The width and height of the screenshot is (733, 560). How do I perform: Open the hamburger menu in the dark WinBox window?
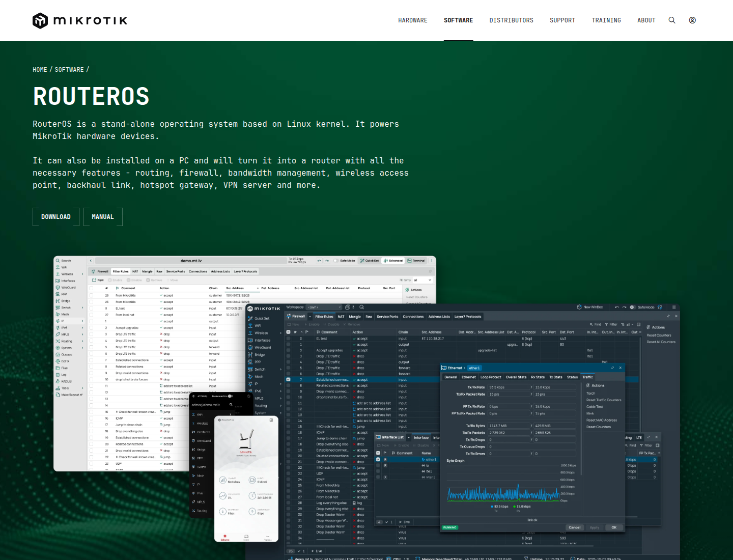(674, 307)
